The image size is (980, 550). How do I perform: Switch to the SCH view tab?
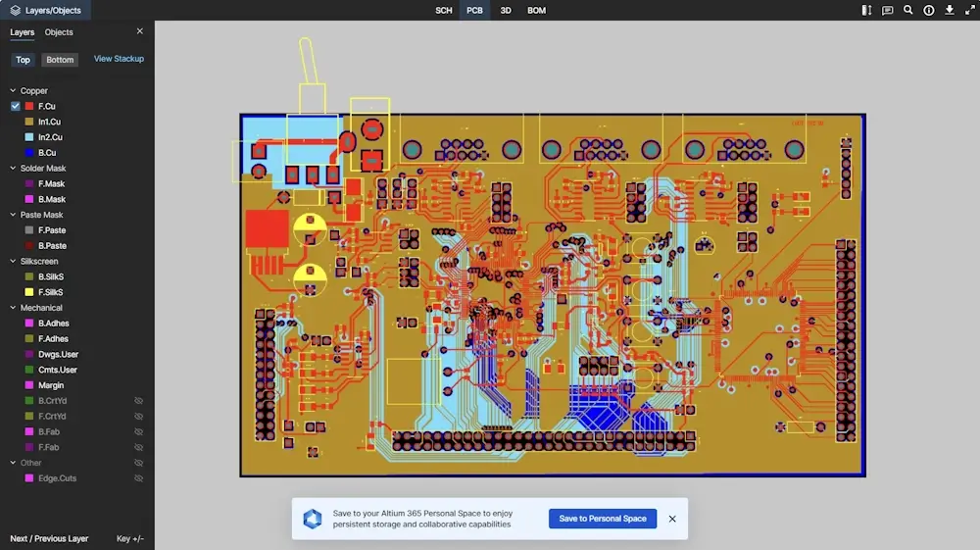click(444, 10)
